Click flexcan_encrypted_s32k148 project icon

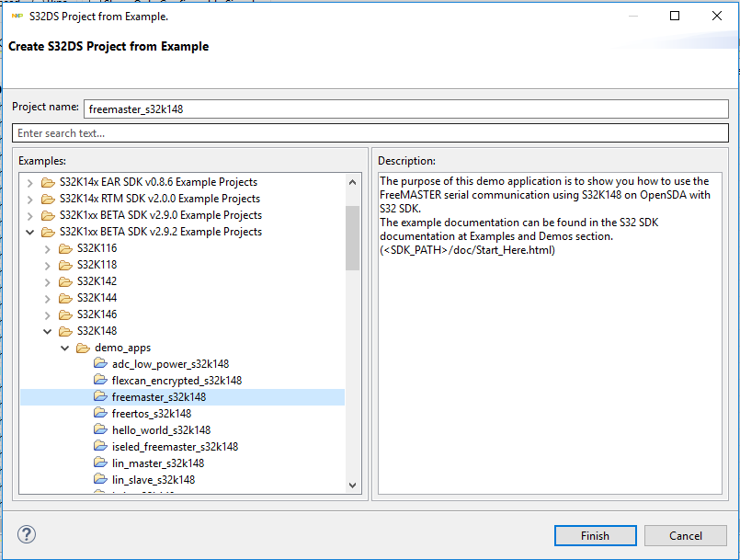100,380
